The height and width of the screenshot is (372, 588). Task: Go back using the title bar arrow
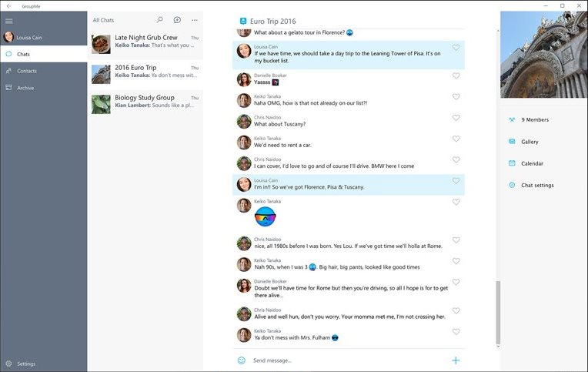coord(9,6)
